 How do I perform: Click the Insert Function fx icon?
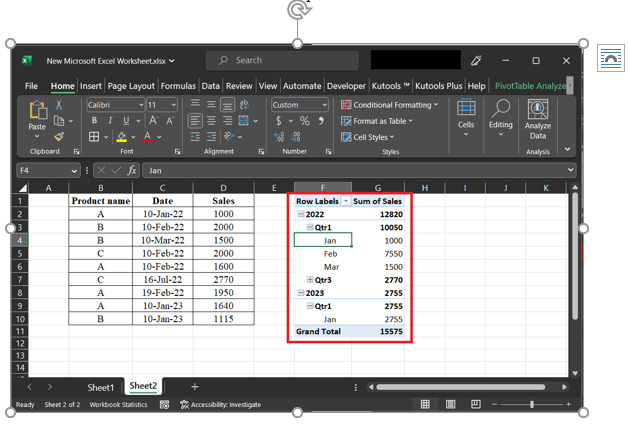pyautogui.click(x=131, y=171)
